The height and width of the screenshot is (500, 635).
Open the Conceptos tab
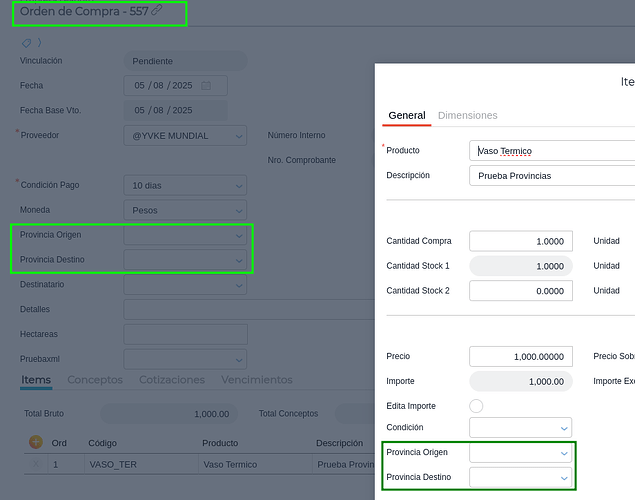click(x=95, y=380)
